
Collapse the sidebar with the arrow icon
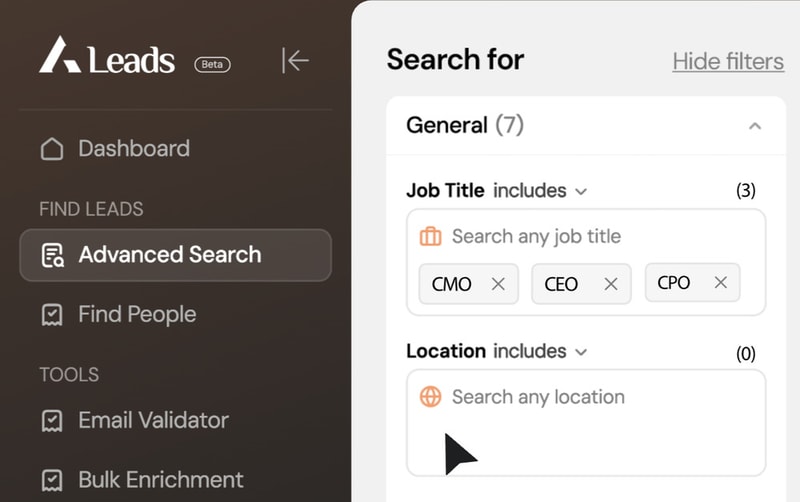[x=295, y=60]
